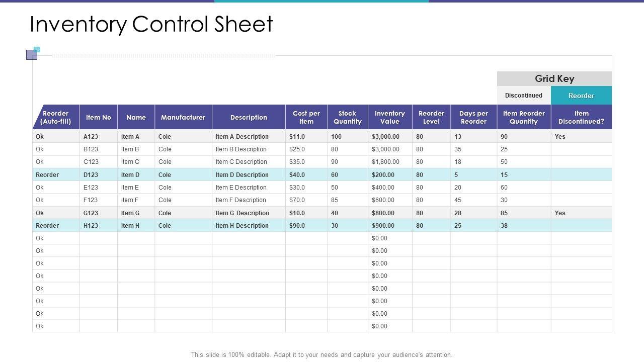This screenshot has width=644, height=362.
Task: Click the footer text about editable slide
Action: (321, 354)
